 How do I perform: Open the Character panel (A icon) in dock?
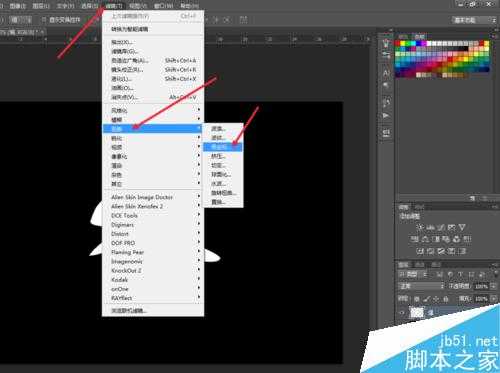pyautogui.click(x=386, y=73)
